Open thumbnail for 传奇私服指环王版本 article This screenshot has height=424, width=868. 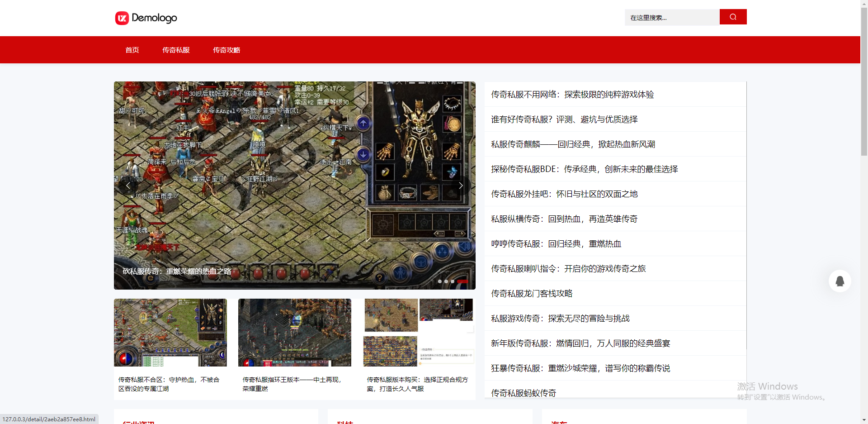tap(295, 333)
